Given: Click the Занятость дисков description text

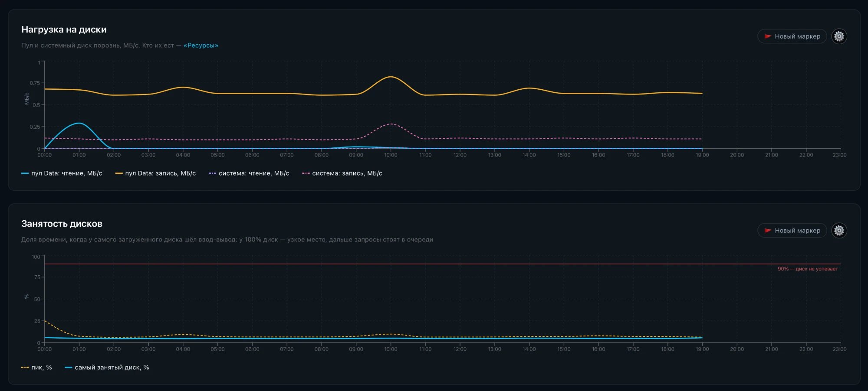Looking at the screenshot, I should point(227,240).
